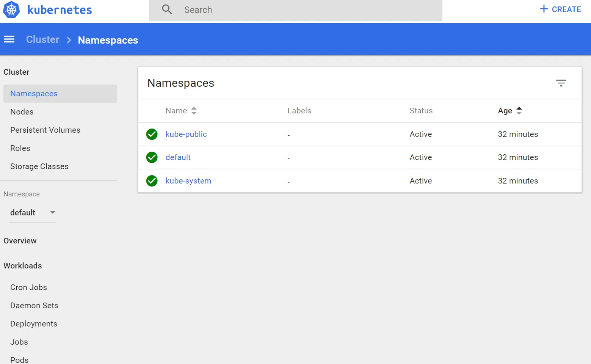The width and height of the screenshot is (591, 364).
Task: Open the kube-system namespace link
Action: 188,181
